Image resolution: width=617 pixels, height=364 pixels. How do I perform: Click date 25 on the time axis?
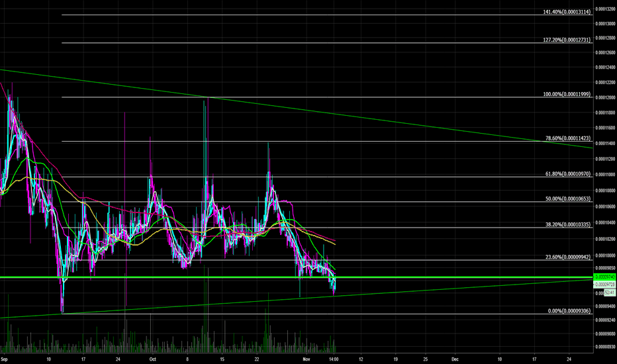[426, 359]
